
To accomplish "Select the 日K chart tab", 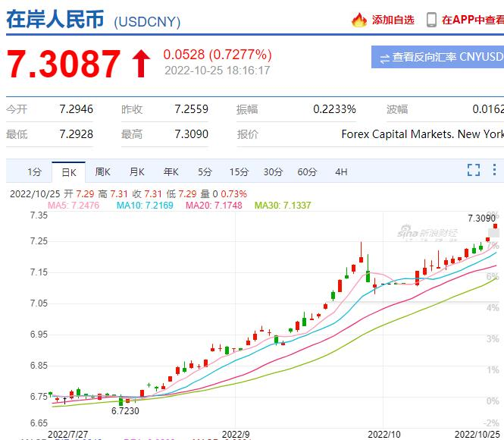I will point(69,172).
